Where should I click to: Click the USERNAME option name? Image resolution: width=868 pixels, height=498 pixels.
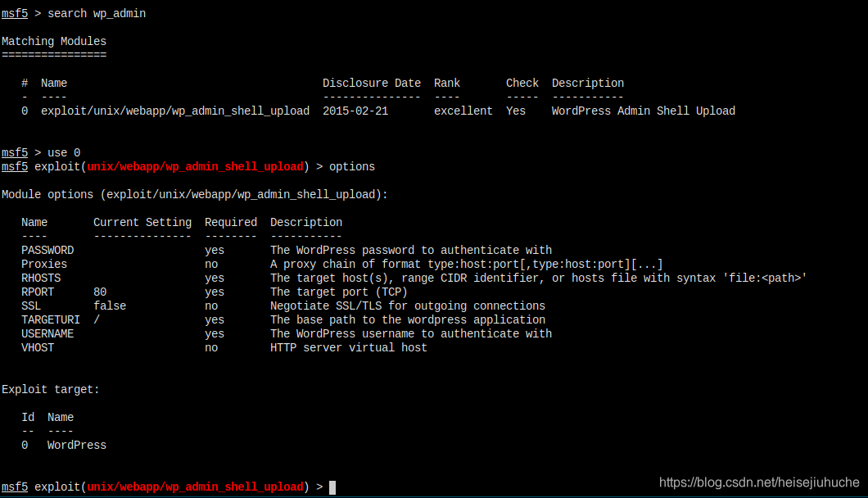pyautogui.click(x=47, y=334)
